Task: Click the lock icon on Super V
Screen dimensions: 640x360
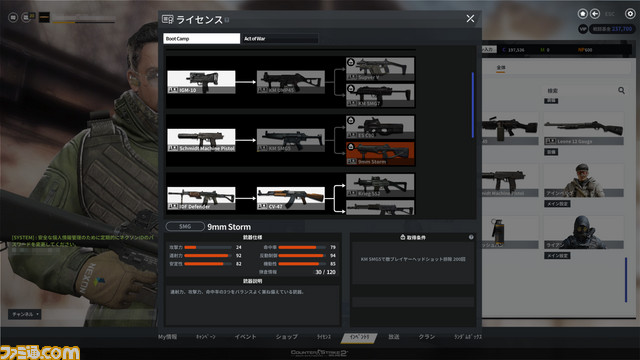Action: pos(351,62)
